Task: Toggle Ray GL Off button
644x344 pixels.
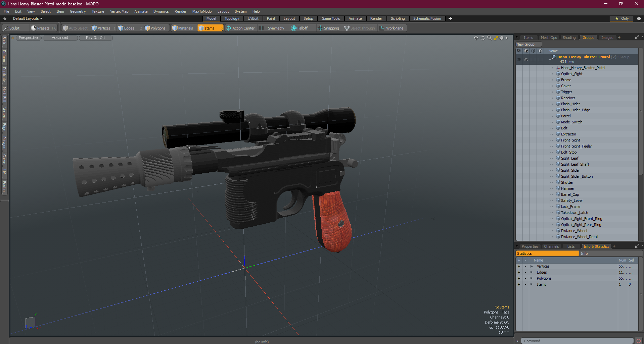Action: click(96, 38)
